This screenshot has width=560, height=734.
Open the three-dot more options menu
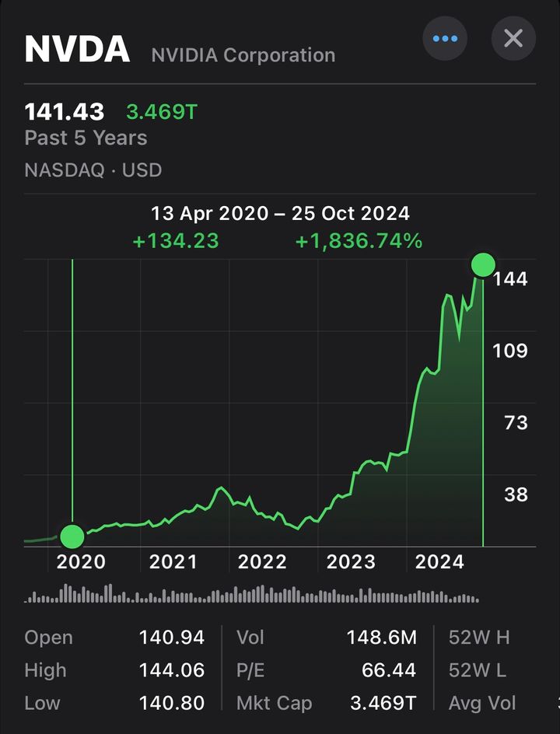pos(445,38)
